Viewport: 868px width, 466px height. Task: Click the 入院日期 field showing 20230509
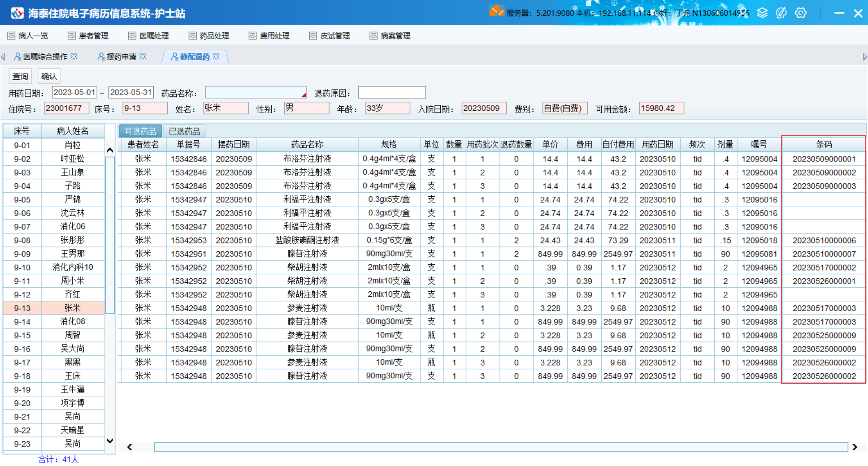click(484, 108)
